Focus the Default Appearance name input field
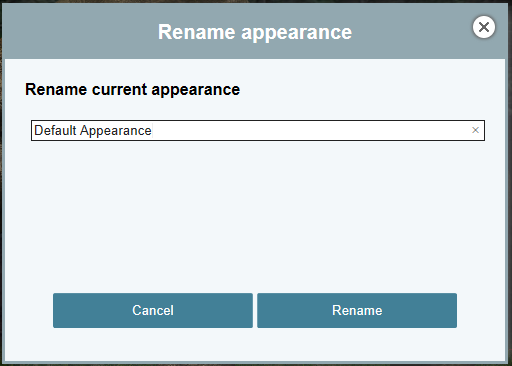Viewport: 512px width, 366px height. point(258,130)
